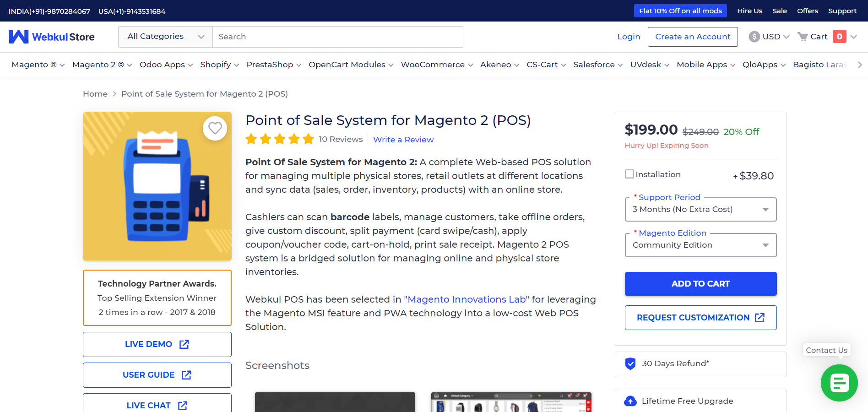The image size is (868, 412).
Task: Open the Support link in top bar
Action: point(842,11)
